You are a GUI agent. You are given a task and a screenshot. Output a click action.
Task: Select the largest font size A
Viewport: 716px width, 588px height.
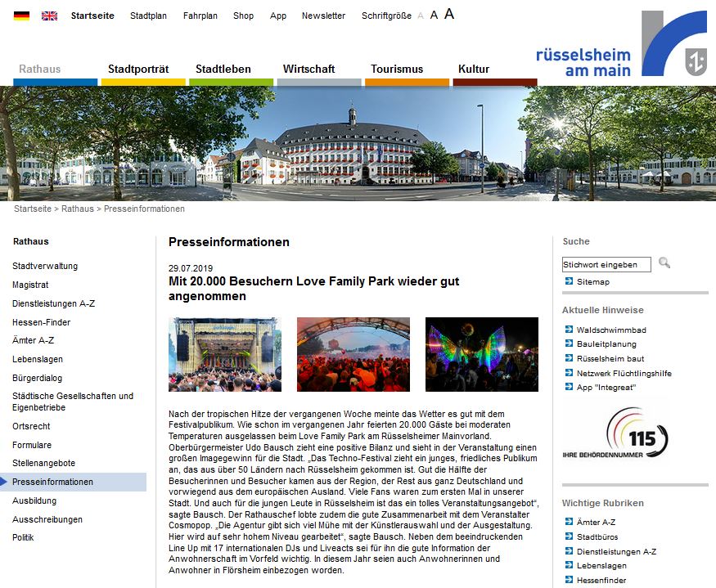click(449, 15)
